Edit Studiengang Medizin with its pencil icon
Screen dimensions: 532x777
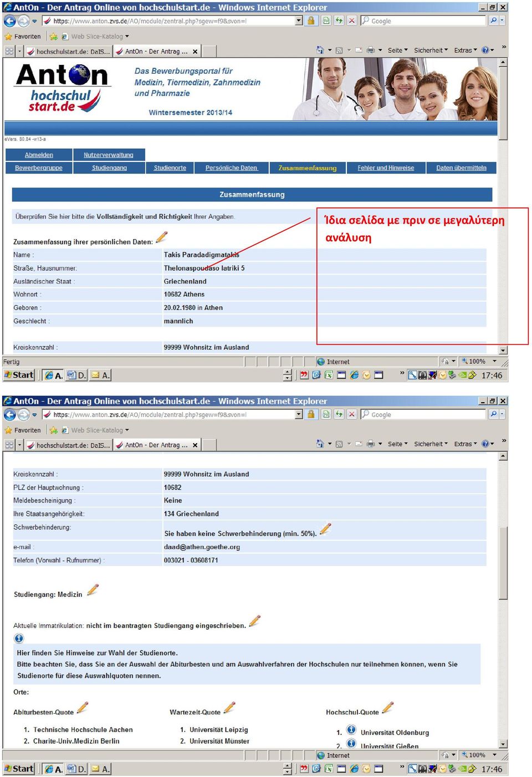coord(93,590)
